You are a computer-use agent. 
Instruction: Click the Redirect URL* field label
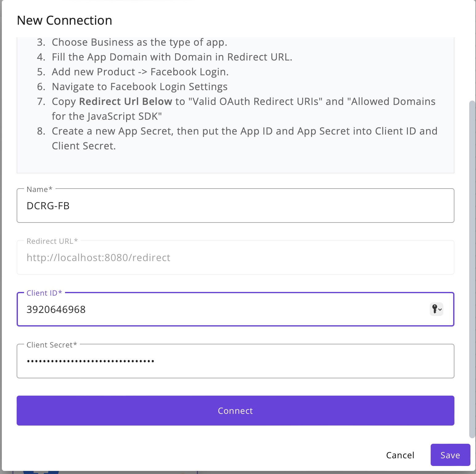pos(52,241)
